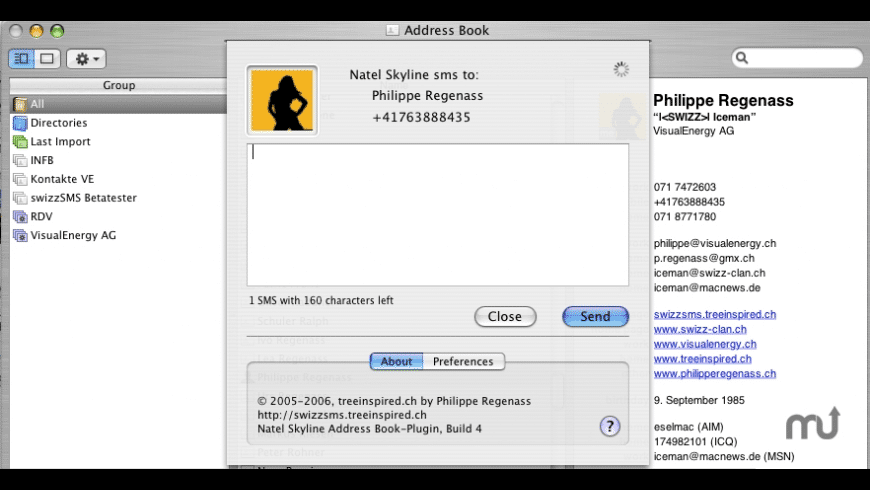
Task: Click the VisualEnergy AG smart group icon
Action: [20, 236]
